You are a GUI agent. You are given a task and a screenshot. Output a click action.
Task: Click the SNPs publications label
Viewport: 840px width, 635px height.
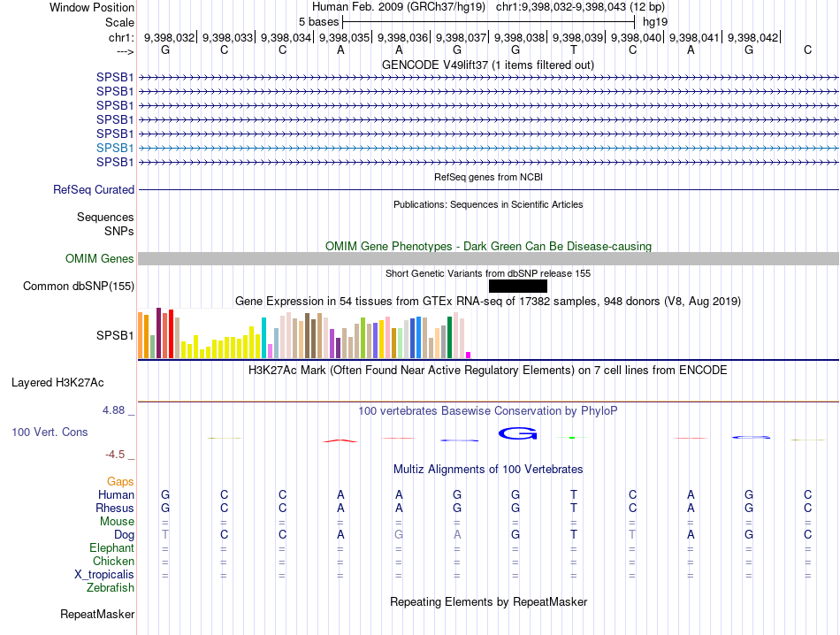pyautogui.click(x=119, y=231)
